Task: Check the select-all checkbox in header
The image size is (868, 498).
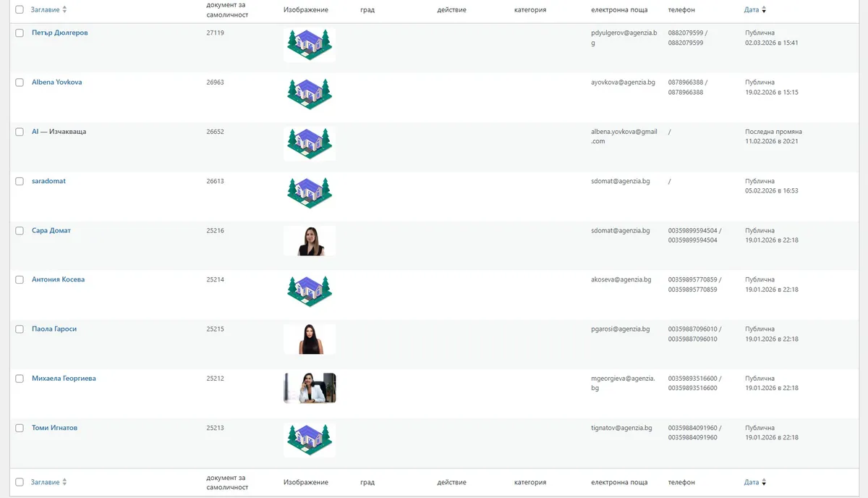Action: point(20,10)
